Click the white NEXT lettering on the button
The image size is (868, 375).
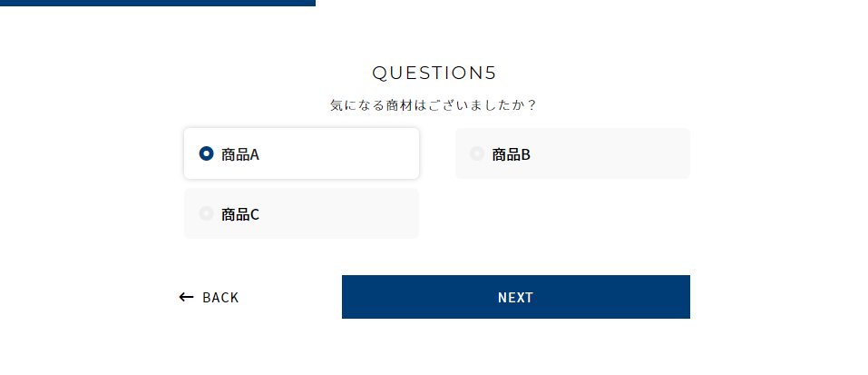click(515, 297)
